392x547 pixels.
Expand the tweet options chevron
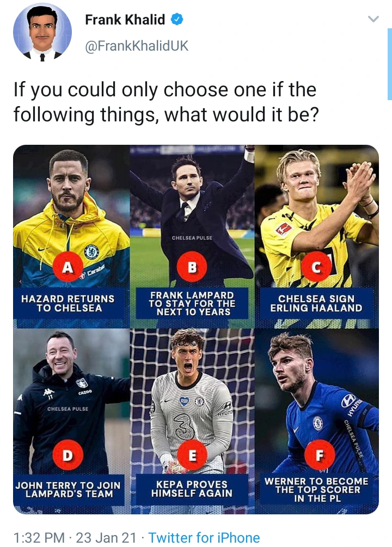tap(373, 19)
